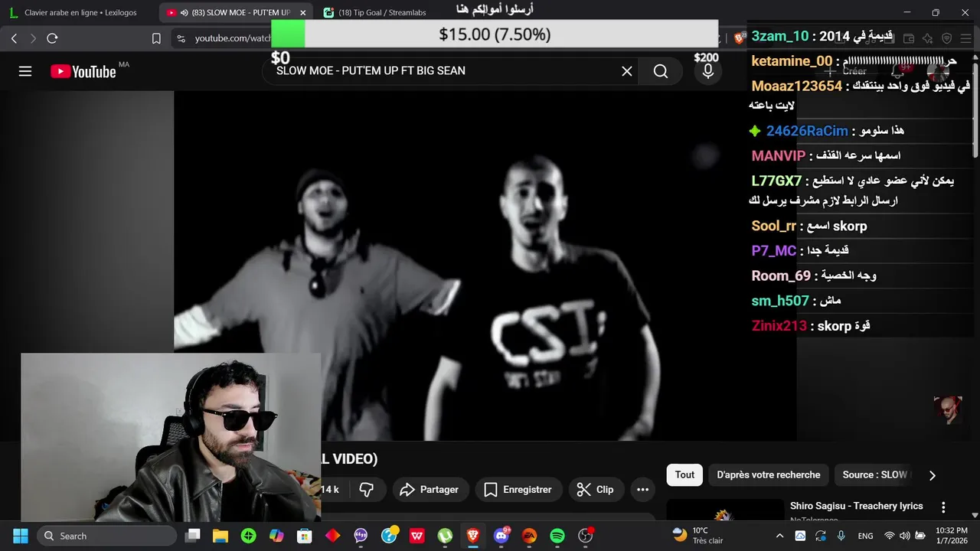Open the Copilot icon in the taskbar

(x=276, y=536)
